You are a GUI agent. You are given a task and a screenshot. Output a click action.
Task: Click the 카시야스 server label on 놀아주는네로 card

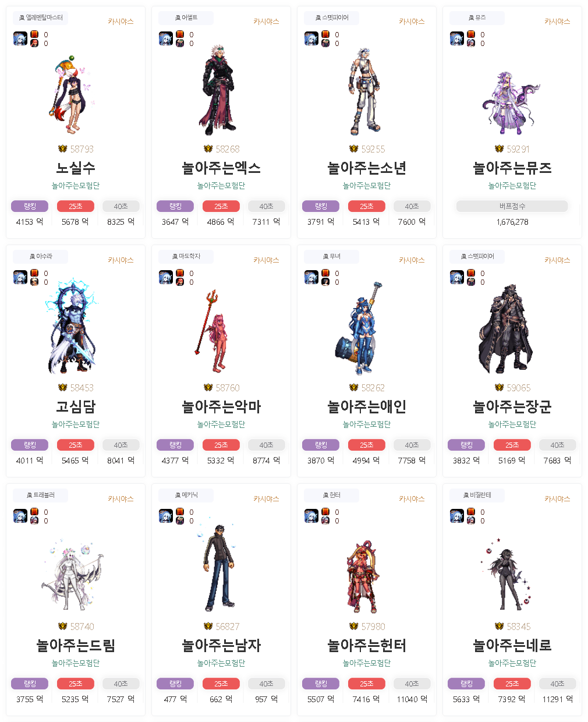coord(557,499)
